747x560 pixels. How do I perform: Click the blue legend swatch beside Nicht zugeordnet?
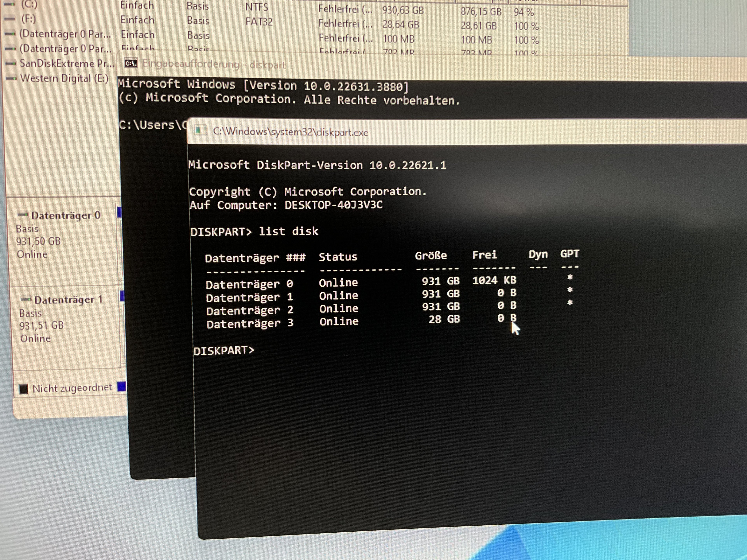point(122,387)
